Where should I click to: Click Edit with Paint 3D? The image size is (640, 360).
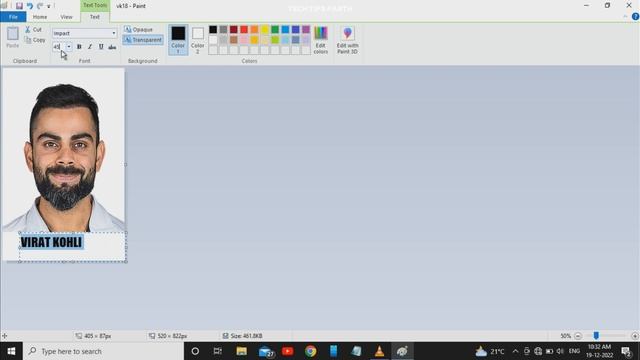click(347, 40)
